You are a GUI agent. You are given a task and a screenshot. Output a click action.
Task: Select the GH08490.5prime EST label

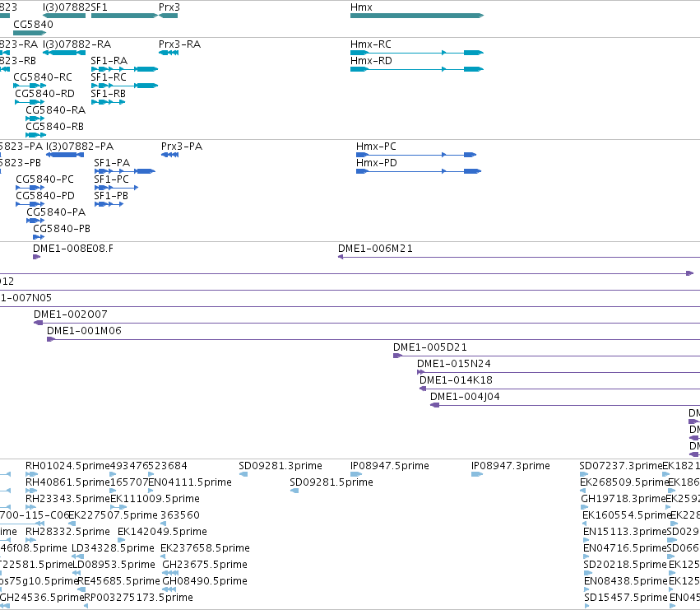(205, 581)
